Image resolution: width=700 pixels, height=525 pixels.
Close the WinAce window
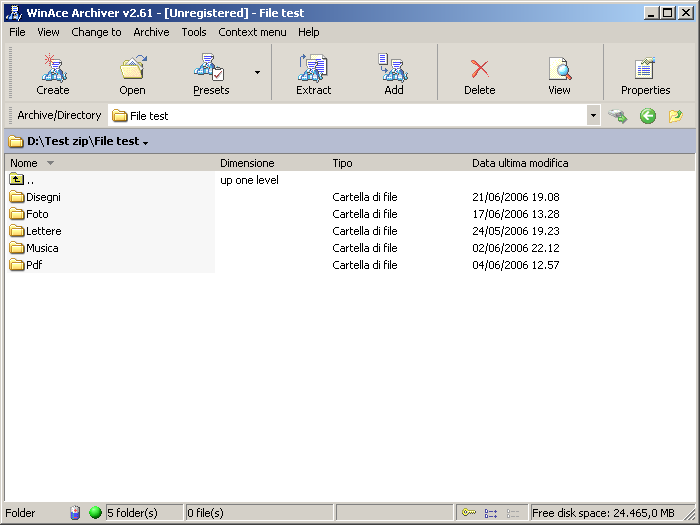(686, 13)
